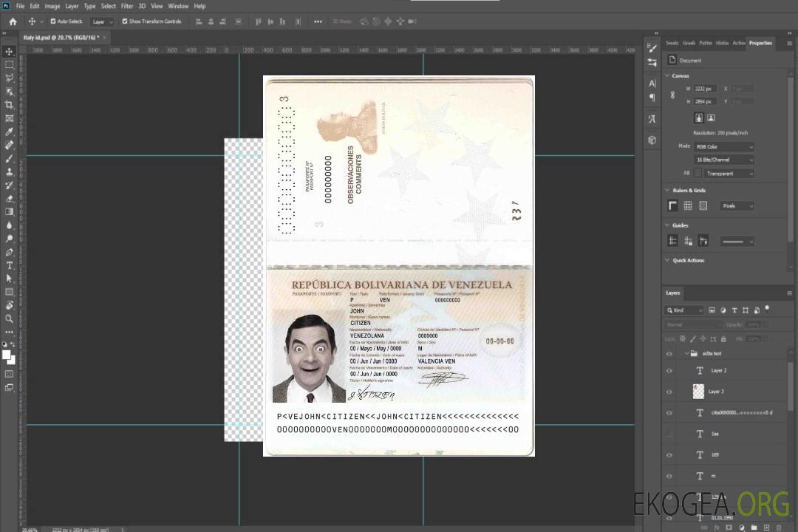Open the Pixels ruler units dropdown
798x532 pixels.
click(737, 206)
